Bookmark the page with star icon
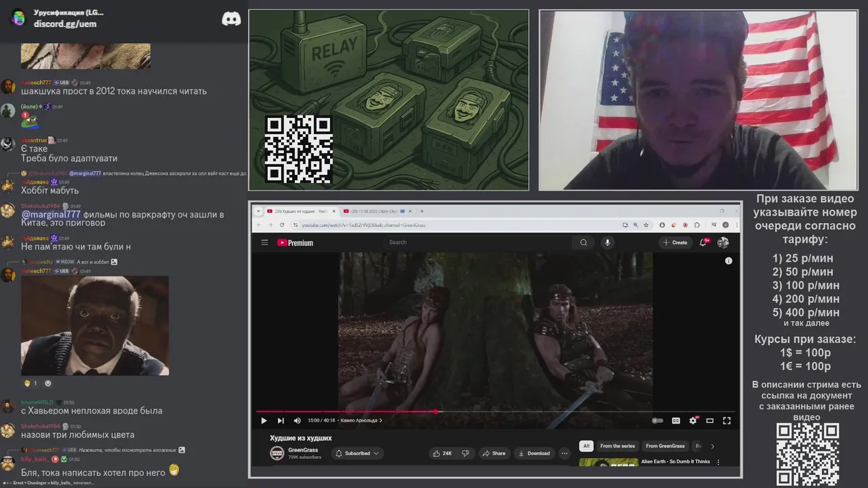The width and height of the screenshot is (868, 488). [645, 225]
